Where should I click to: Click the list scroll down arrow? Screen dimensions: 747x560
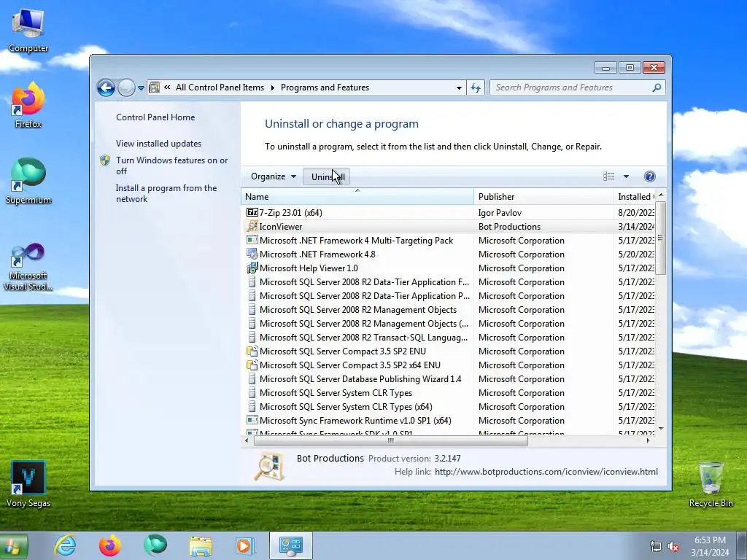[x=661, y=429]
